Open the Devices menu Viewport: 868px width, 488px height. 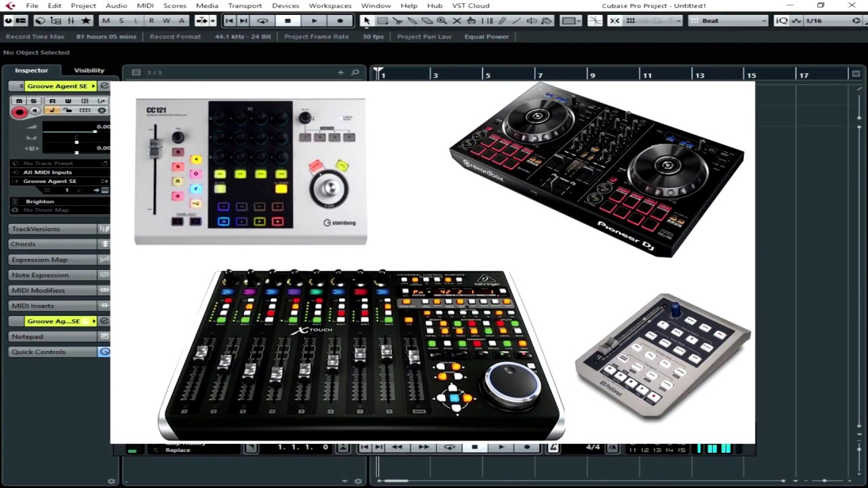coord(285,5)
